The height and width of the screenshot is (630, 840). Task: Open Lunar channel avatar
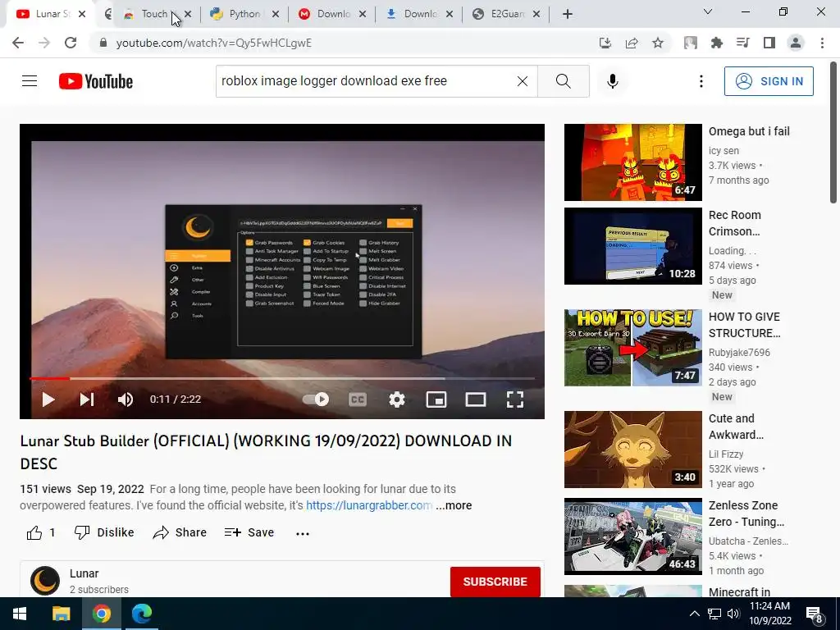(45, 581)
